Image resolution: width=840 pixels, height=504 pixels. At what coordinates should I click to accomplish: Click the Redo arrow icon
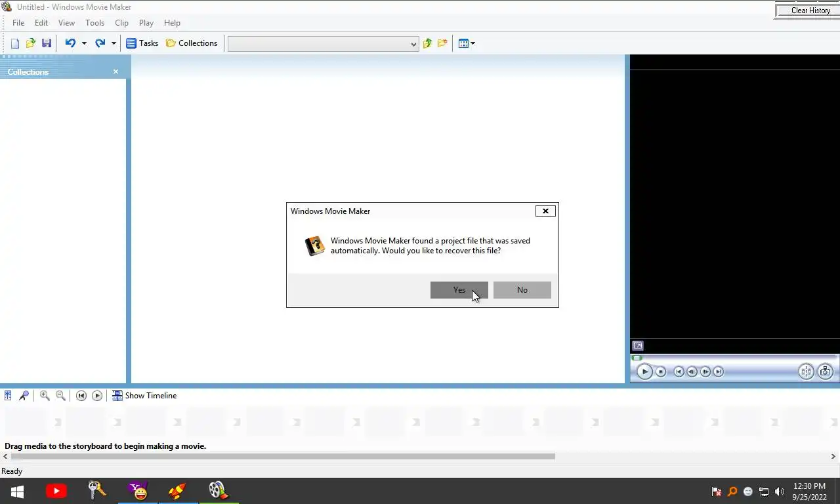pos(100,43)
